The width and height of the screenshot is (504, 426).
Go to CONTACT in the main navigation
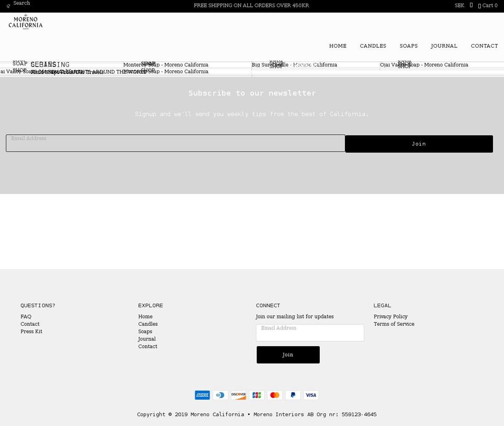485,46
